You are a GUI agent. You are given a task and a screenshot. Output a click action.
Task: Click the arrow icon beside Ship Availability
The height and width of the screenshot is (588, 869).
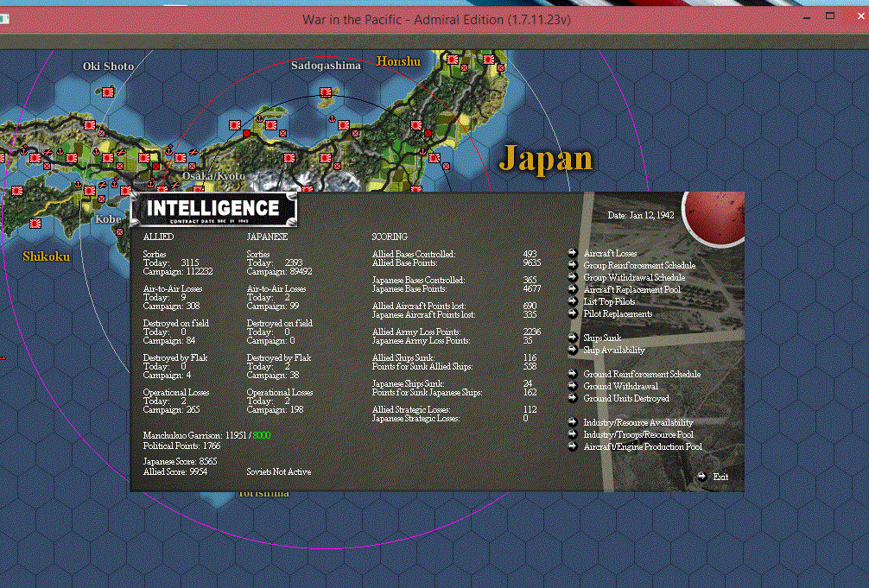point(573,350)
